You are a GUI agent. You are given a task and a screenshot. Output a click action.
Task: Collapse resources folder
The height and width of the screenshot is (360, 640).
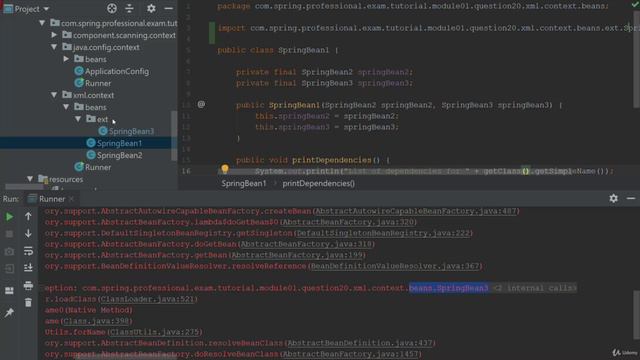[30, 179]
